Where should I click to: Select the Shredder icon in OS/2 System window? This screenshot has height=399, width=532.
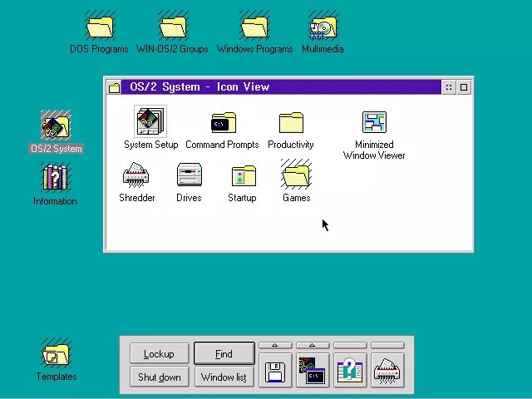coord(135,175)
